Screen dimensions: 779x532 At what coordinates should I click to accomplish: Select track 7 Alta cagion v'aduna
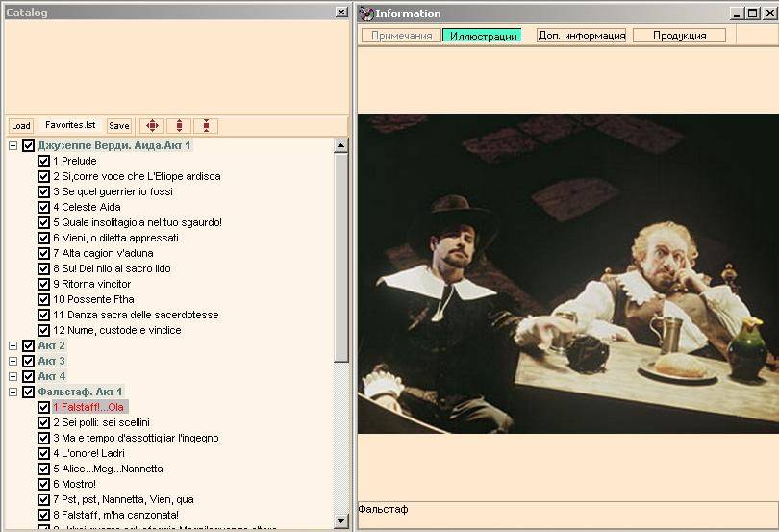[x=103, y=253]
